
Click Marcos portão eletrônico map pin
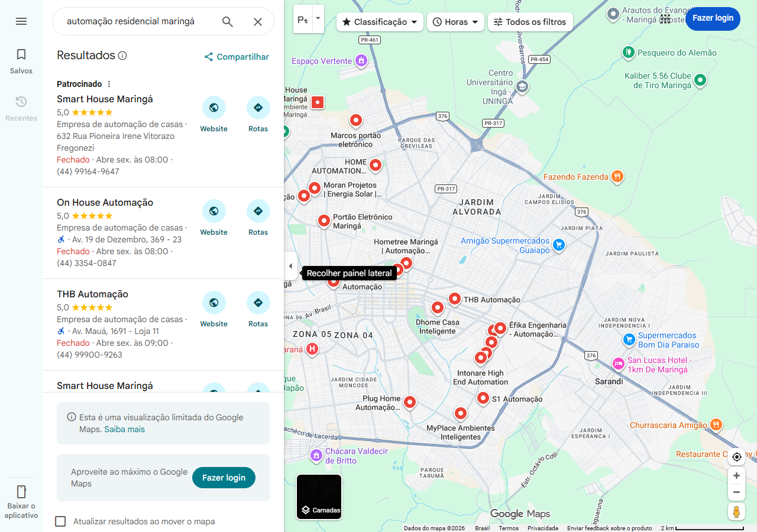(x=355, y=121)
